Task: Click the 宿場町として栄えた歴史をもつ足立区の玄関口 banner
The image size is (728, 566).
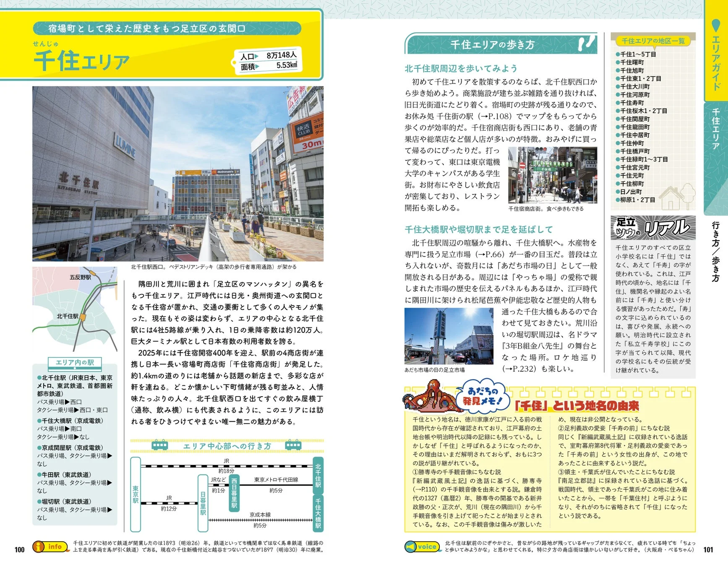Action: click(167, 29)
